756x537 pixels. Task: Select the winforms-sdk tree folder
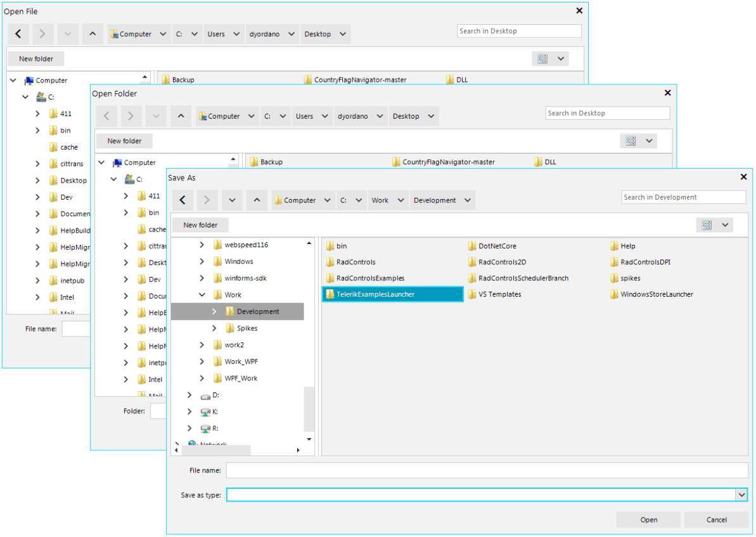point(245,278)
